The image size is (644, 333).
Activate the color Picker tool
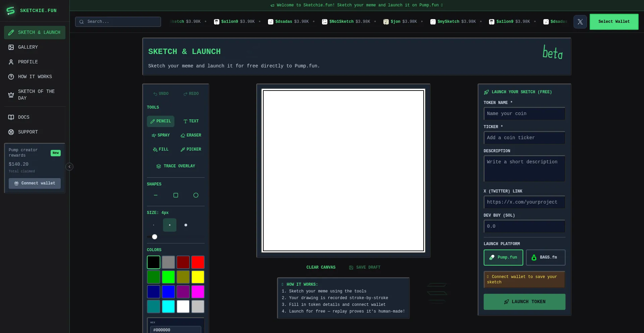(x=191, y=149)
